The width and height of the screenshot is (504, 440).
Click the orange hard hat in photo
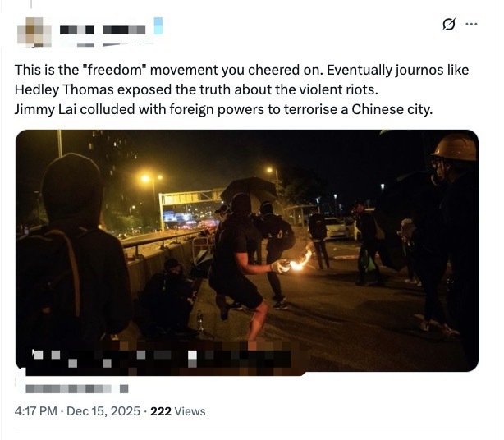coord(456,147)
